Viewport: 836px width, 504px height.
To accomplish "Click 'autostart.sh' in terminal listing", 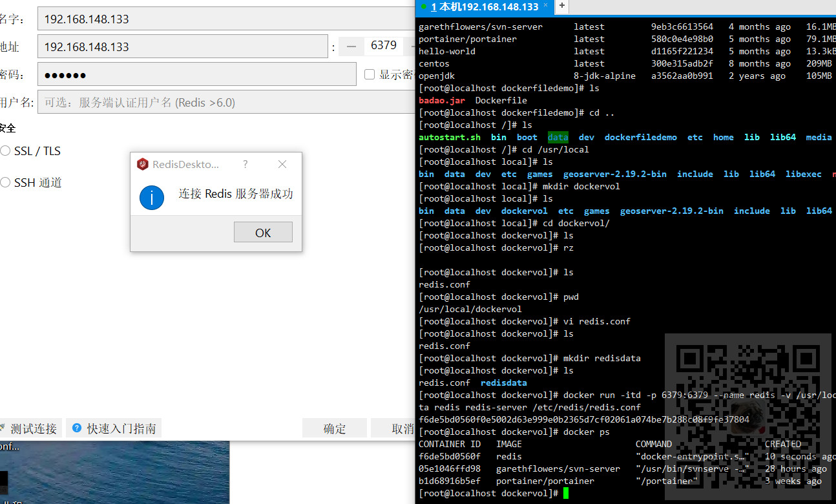I will point(450,137).
